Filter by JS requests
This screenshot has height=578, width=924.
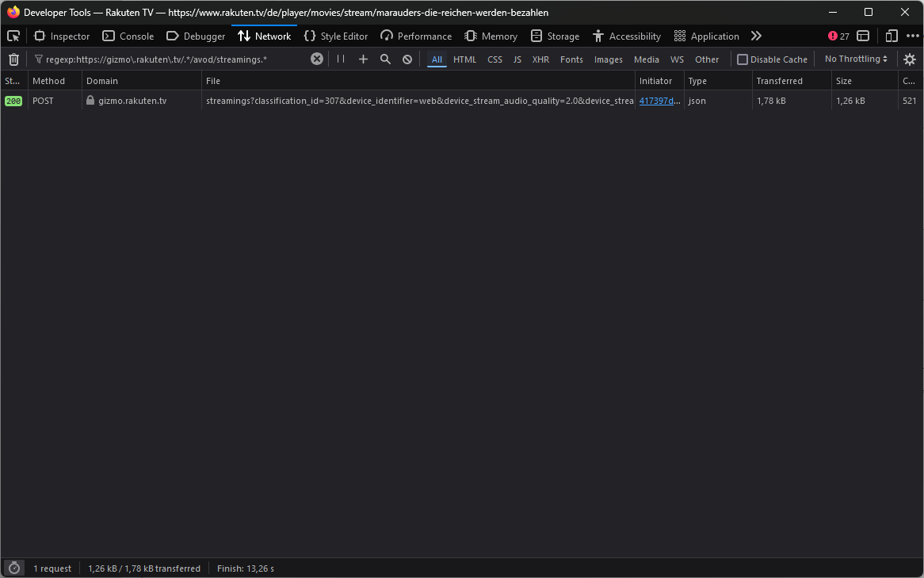point(517,59)
